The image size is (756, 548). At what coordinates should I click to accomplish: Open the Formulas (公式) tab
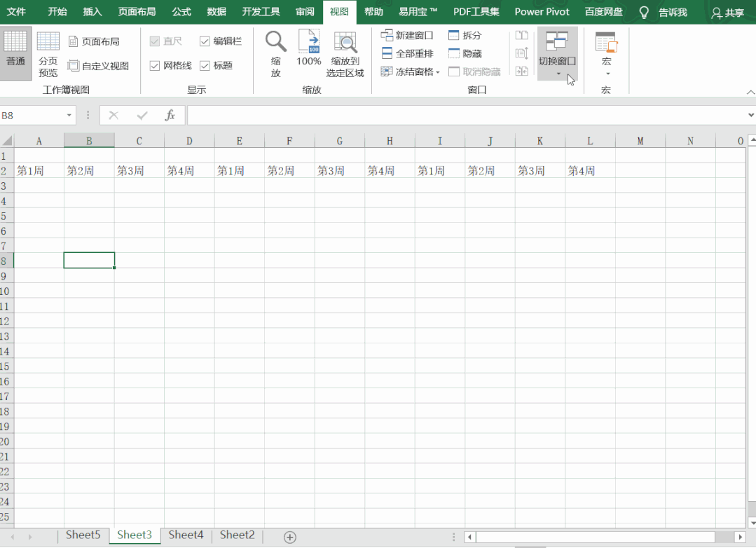pyautogui.click(x=181, y=12)
